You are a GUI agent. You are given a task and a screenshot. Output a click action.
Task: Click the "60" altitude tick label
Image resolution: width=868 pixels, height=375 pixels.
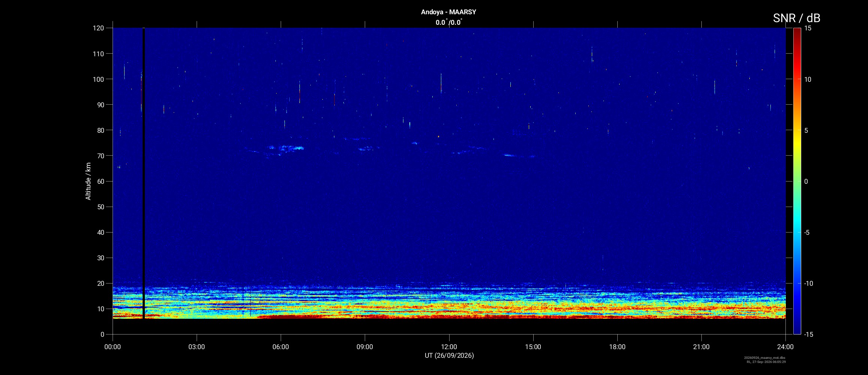tap(101, 181)
